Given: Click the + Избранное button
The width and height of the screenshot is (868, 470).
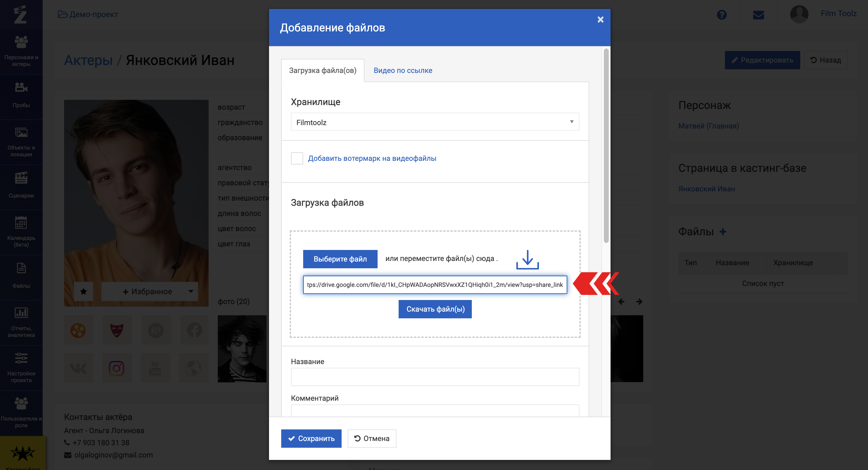Looking at the screenshot, I should pos(147,292).
